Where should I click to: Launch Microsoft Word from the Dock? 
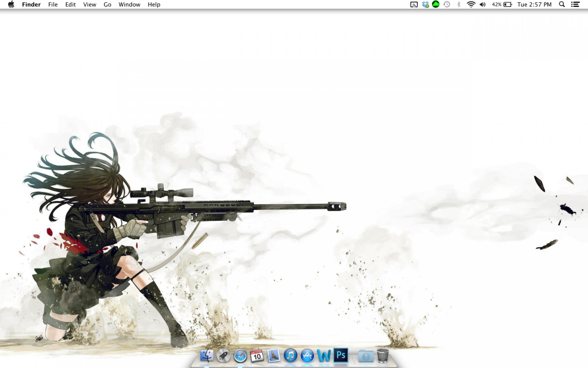(x=324, y=356)
